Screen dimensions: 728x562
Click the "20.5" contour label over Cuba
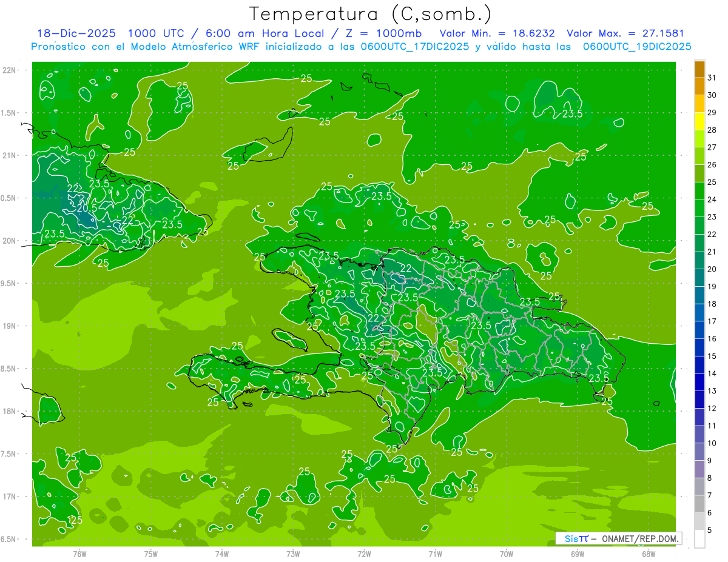click(87, 208)
